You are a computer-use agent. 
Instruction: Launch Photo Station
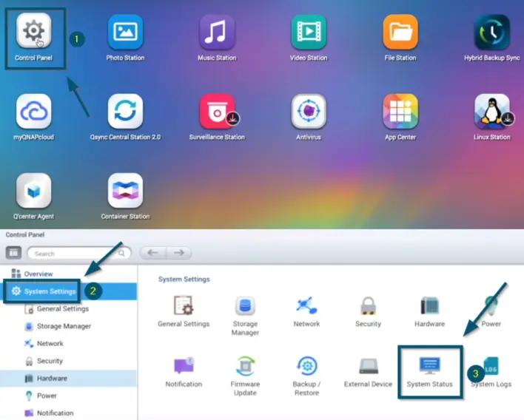tap(125, 32)
